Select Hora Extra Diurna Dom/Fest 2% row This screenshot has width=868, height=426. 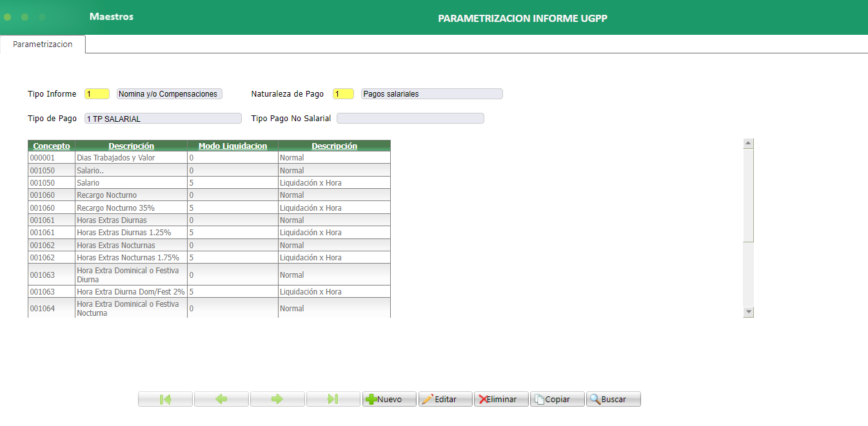pos(209,292)
